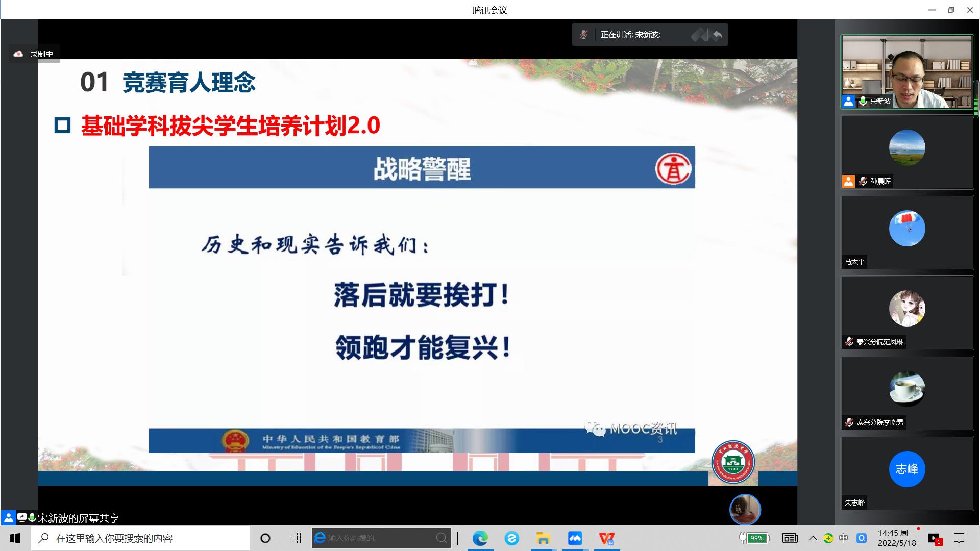Open Tencent Meeting taskbar icon
This screenshot has height=551, width=980.
[x=575, y=538]
